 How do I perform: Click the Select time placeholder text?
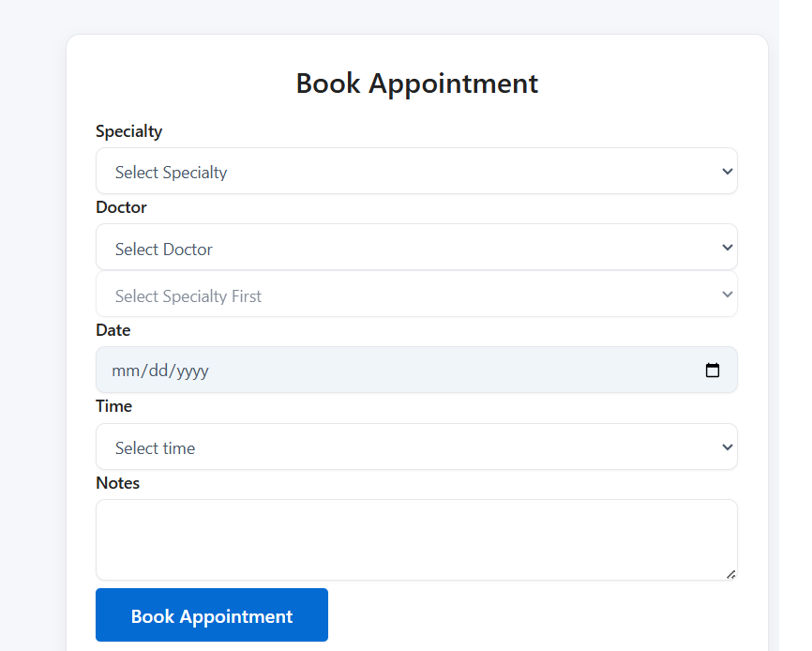click(x=155, y=447)
